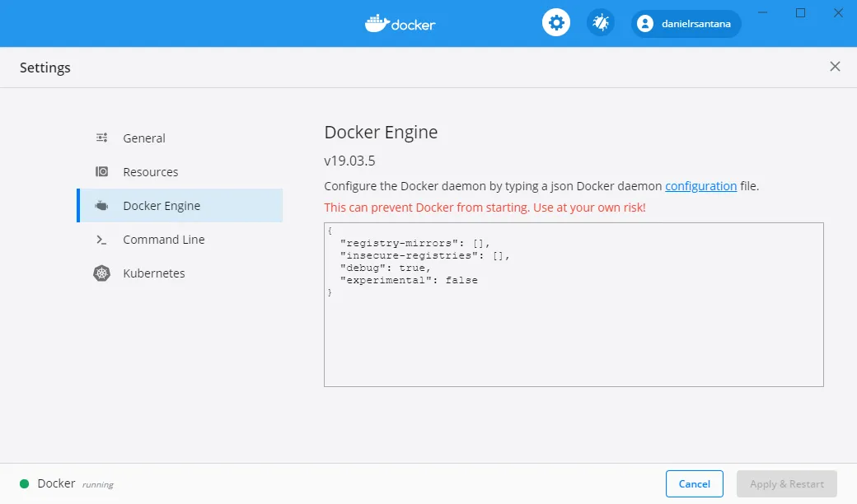Maximize the Docker Desktop window
The width and height of the screenshot is (857, 504).
tap(800, 12)
